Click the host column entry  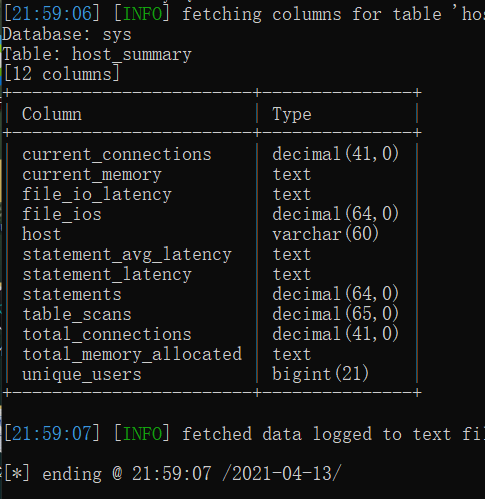tap(42, 234)
